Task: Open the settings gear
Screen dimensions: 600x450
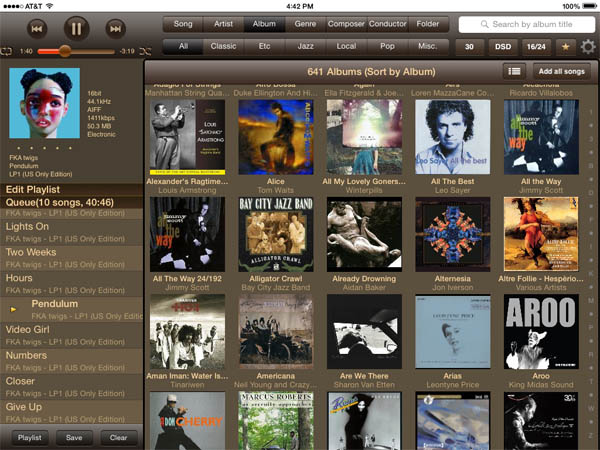Action: pos(588,47)
